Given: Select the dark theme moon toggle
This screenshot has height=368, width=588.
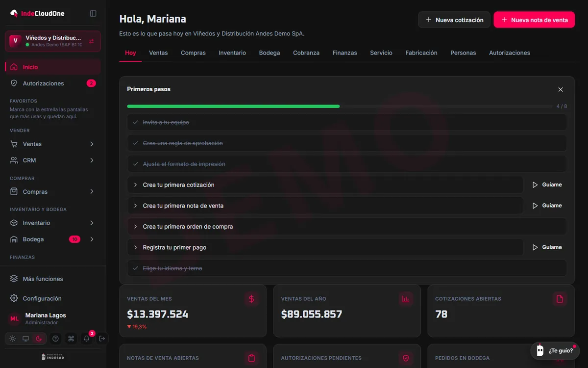Looking at the screenshot, I should pos(39,339).
